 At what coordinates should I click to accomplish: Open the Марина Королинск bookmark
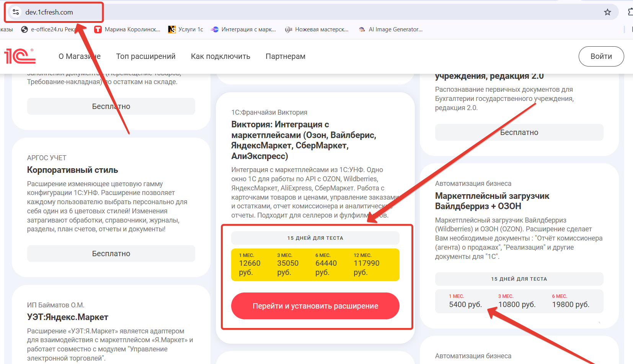[x=127, y=29]
